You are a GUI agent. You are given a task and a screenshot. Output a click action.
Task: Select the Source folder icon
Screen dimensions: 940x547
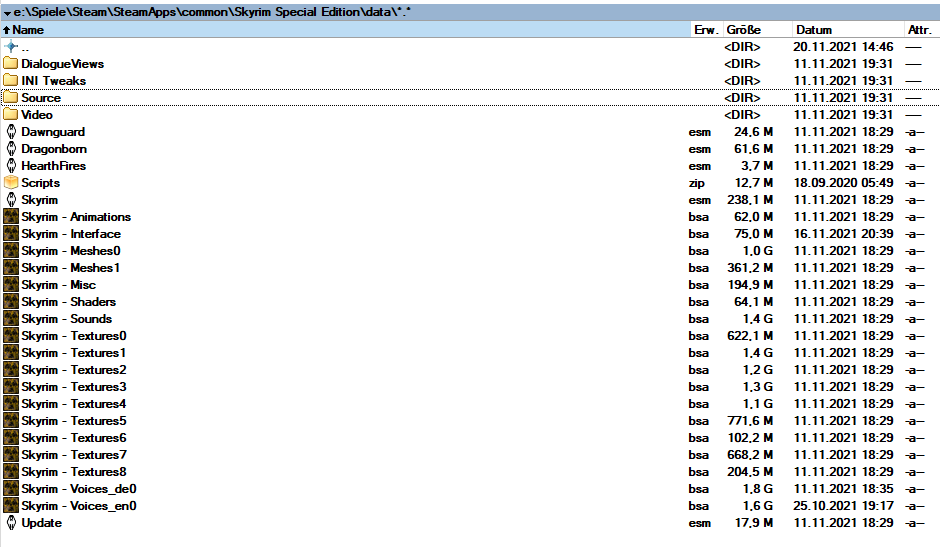(11, 98)
